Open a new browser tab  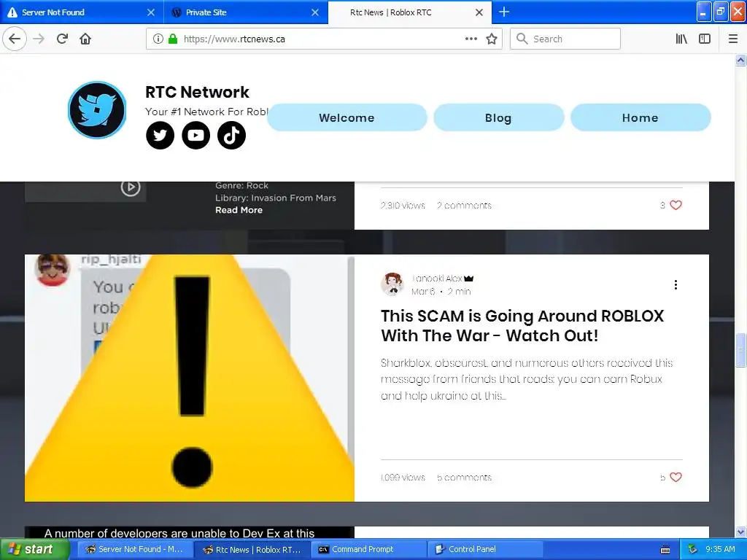point(504,12)
